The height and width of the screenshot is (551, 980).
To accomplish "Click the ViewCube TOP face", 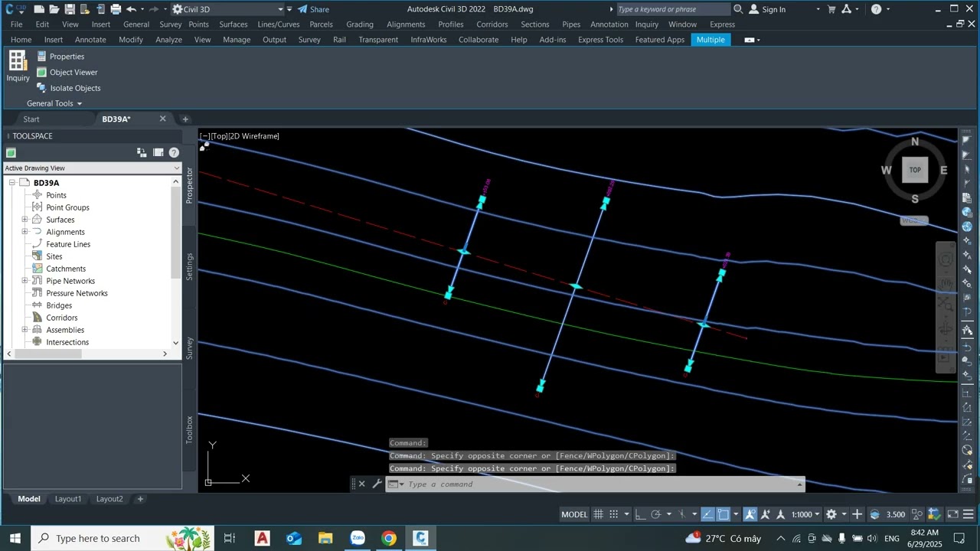I will point(915,170).
